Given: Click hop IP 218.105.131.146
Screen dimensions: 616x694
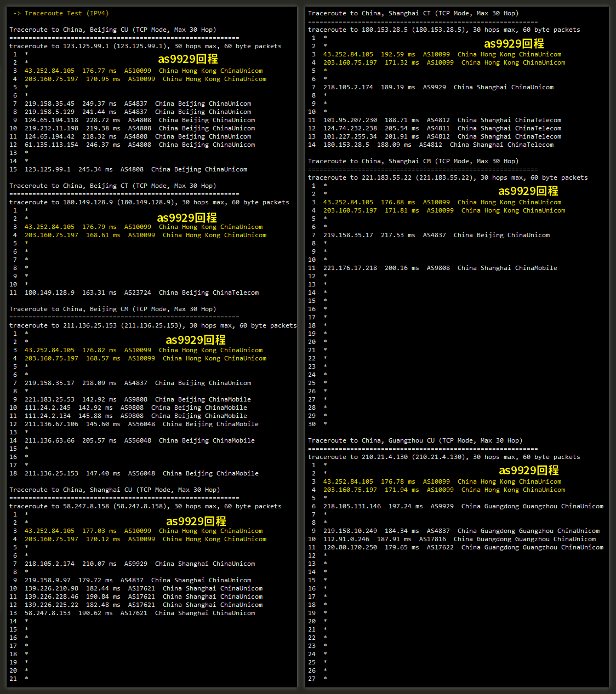Looking at the screenshot, I should 352,506.
